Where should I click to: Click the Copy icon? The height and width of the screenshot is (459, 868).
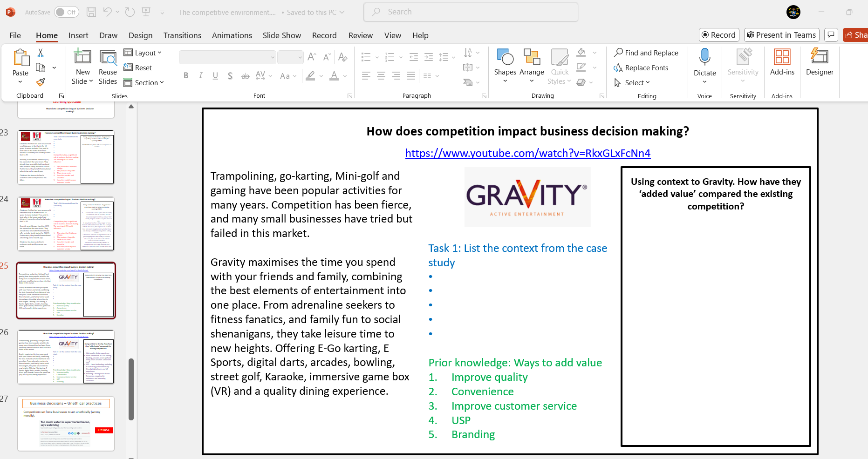(x=41, y=68)
